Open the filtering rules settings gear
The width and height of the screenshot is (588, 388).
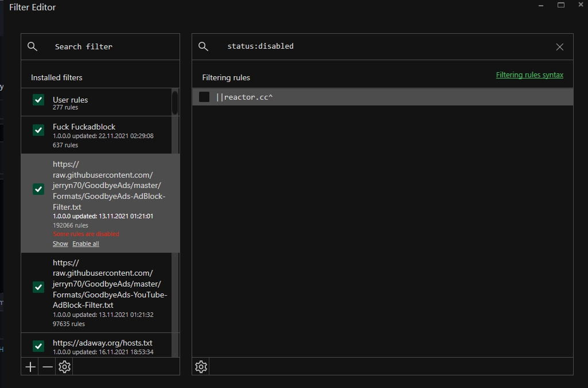coord(200,366)
